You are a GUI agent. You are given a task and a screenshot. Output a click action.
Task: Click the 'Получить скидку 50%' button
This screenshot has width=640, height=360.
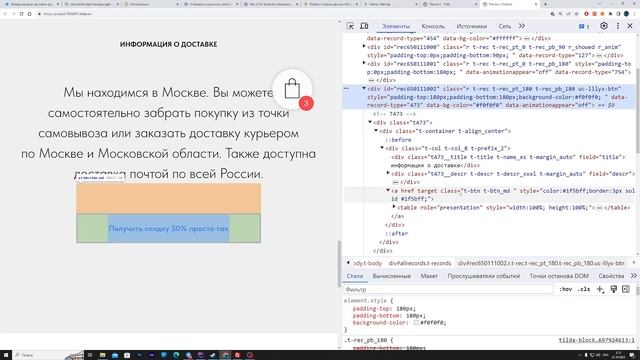[x=168, y=229]
